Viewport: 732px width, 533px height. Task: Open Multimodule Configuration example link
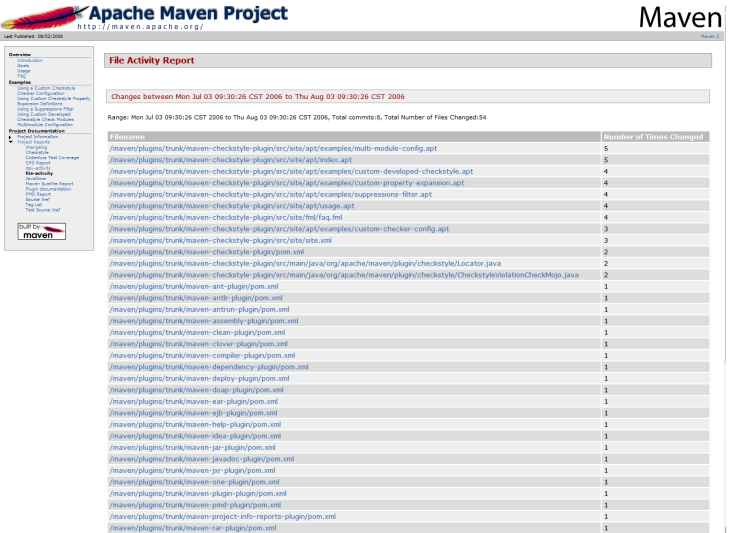[45, 125]
